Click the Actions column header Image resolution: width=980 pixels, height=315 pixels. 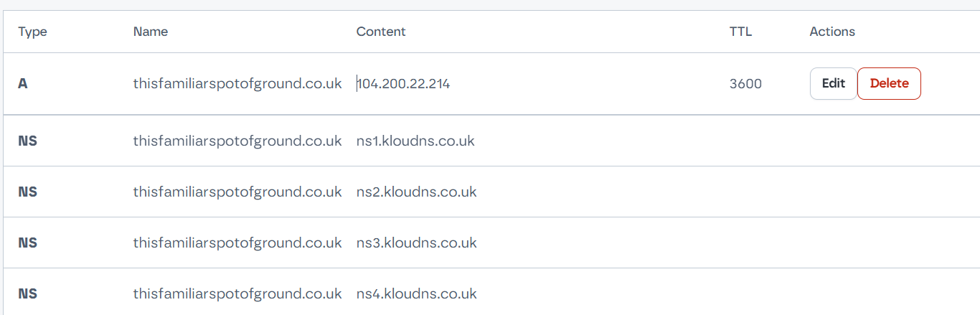tap(832, 32)
